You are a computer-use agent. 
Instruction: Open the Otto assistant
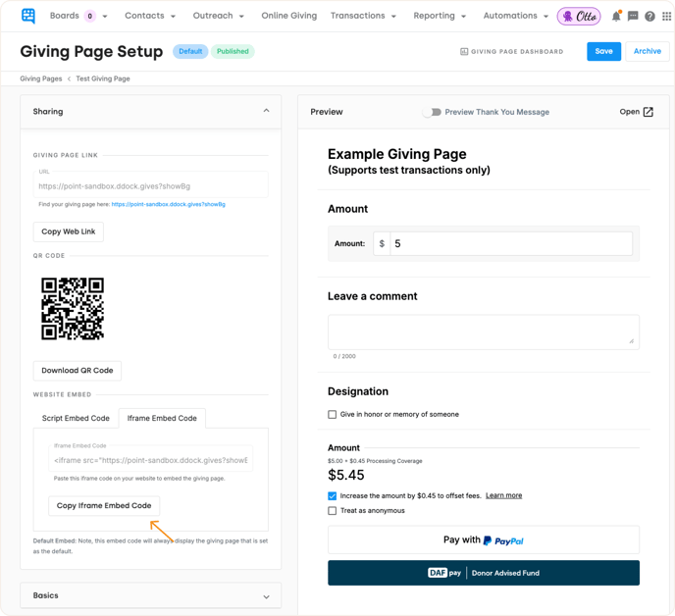pos(579,16)
